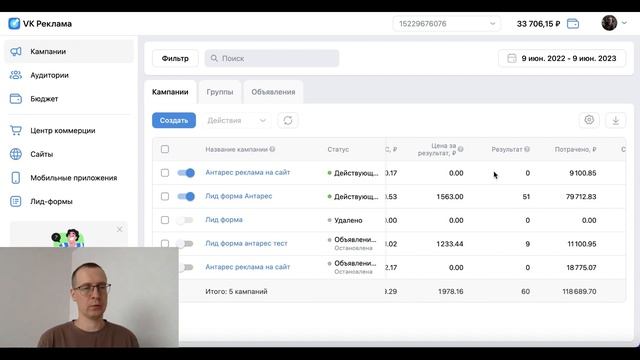Toggle the deleted Лид форма campaign switch
640x360 pixels.
(x=185, y=220)
